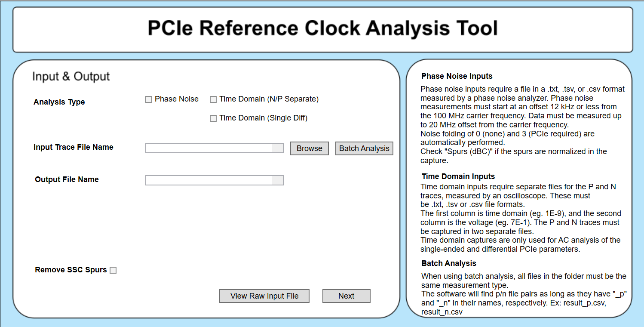Click the Phase Noise Inputs description paragraph
Screen dimensions: 644x327
point(522,125)
